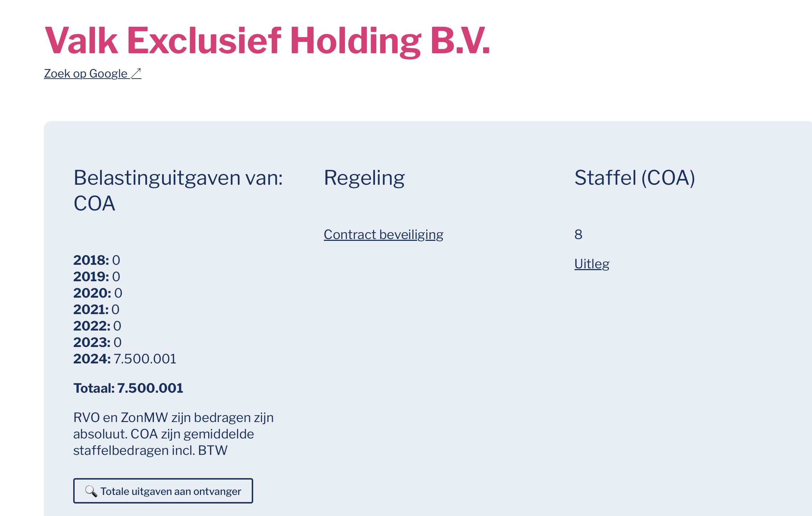
Task: Click the RVO en ZonMW note paragraph
Action: (x=174, y=434)
